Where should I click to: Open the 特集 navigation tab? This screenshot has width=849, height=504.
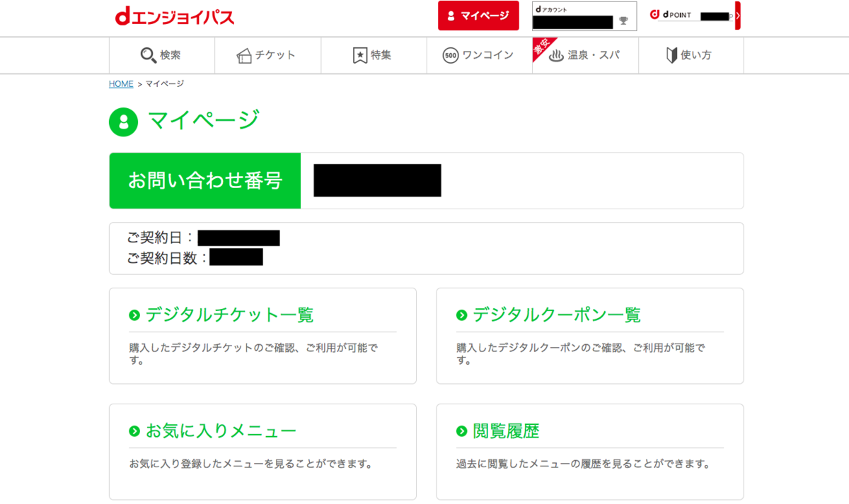point(374,55)
